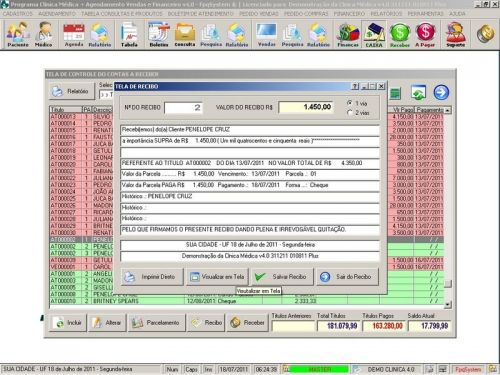The image size is (500, 375).
Task: Click the table scrollbar down arrow
Action: tap(448, 304)
